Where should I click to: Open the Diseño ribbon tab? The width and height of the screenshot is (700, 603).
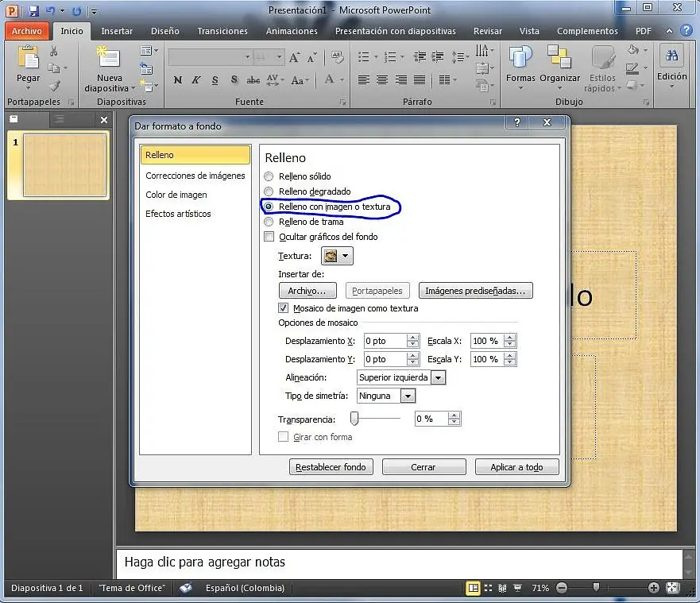click(164, 31)
